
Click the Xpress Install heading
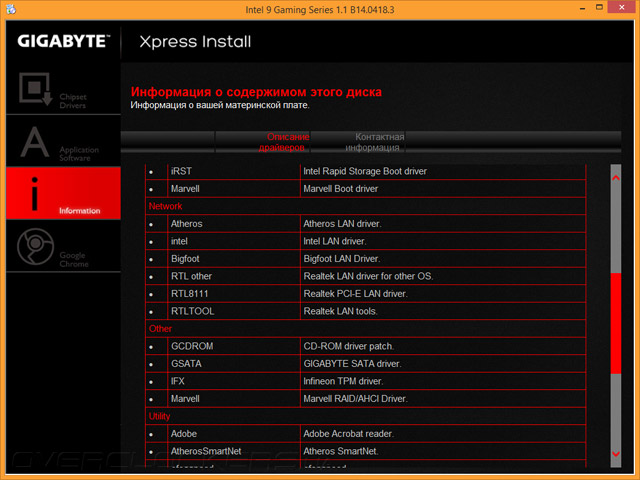coord(195,42)
